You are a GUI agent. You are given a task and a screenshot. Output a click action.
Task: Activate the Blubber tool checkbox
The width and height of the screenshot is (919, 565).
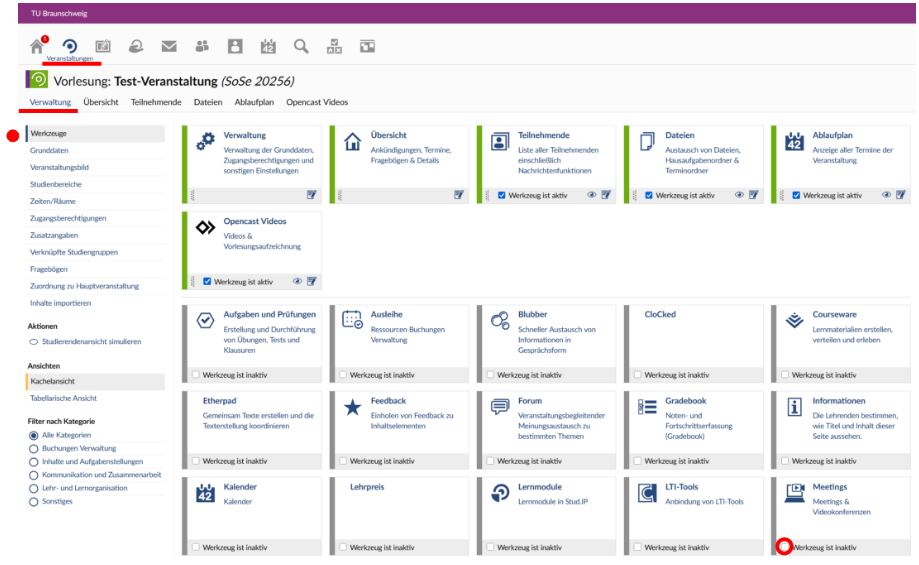point(490,375)
